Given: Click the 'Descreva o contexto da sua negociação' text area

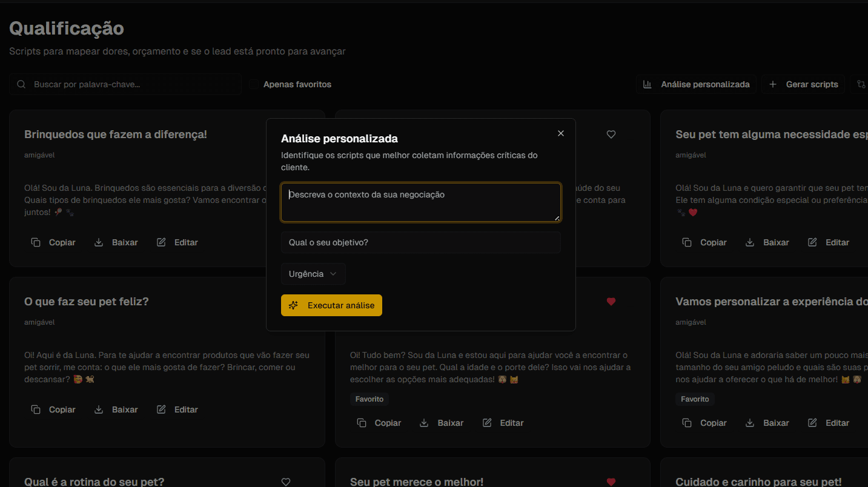Looking at the screenshot, I should [421, 202].
